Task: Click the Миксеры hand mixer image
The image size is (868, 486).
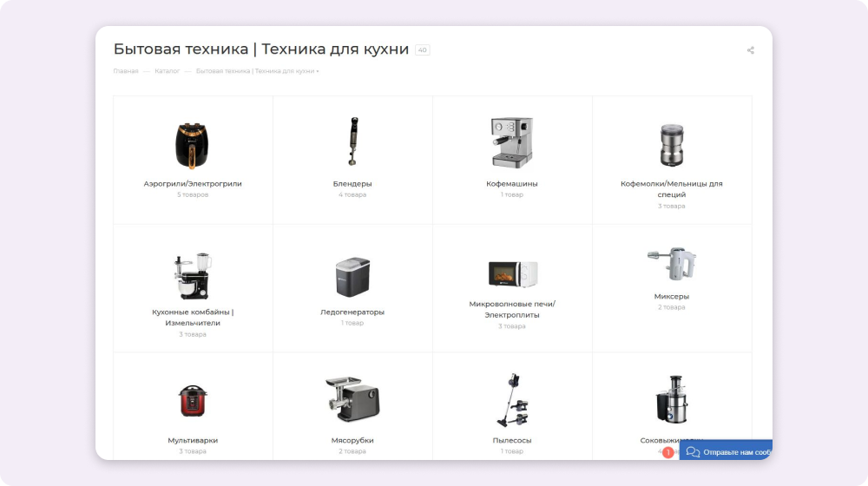Action: coord(672,264)
